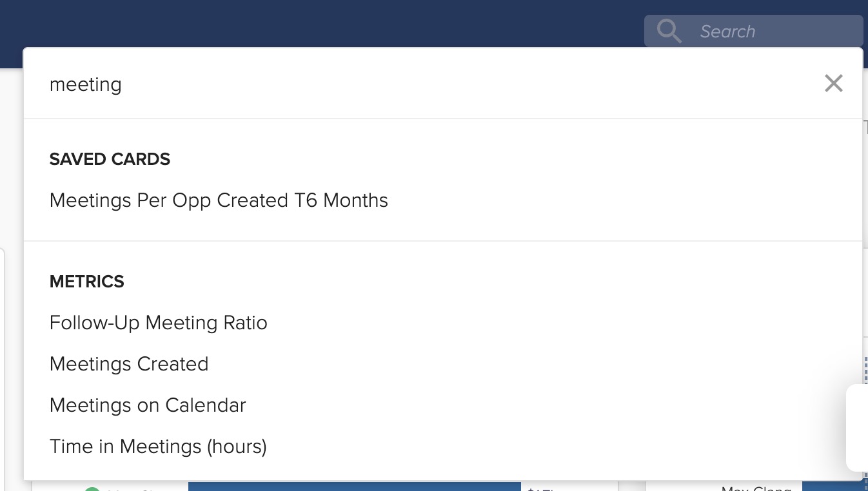This screenshot has width=868, height=491.
Task: Choose the Meetings Created metric
Action: pyautogui.click(x=129, y=364)
